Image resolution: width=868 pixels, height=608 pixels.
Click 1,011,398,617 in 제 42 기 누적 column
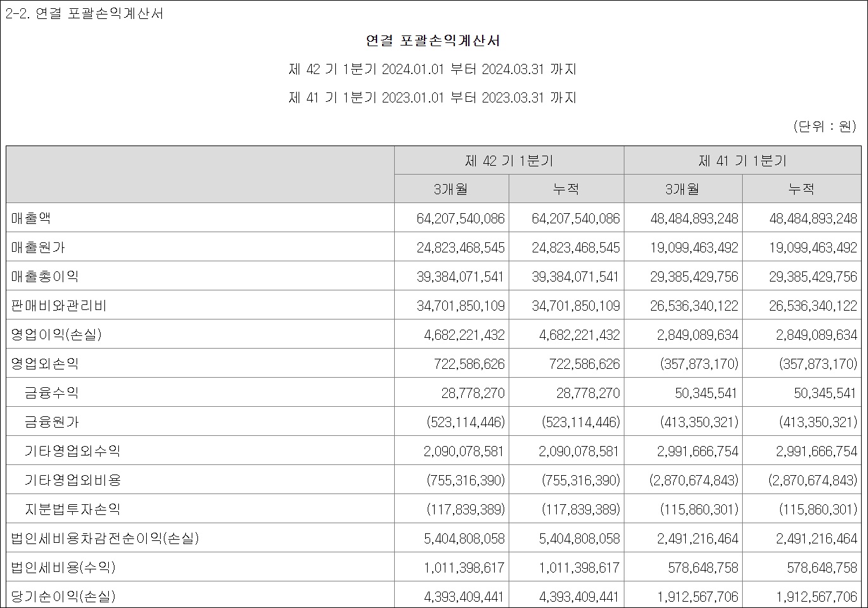pos(580,568)
